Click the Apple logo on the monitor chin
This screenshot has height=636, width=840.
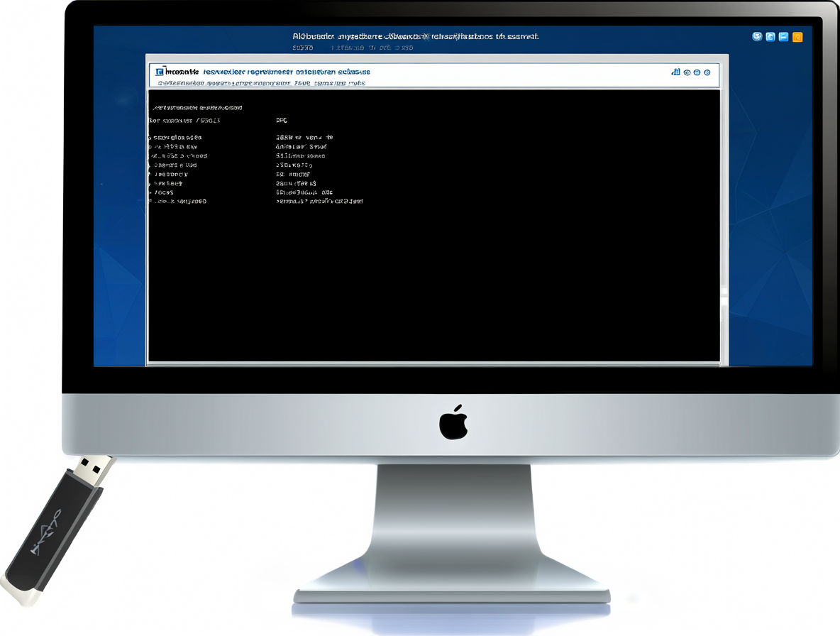454,422
